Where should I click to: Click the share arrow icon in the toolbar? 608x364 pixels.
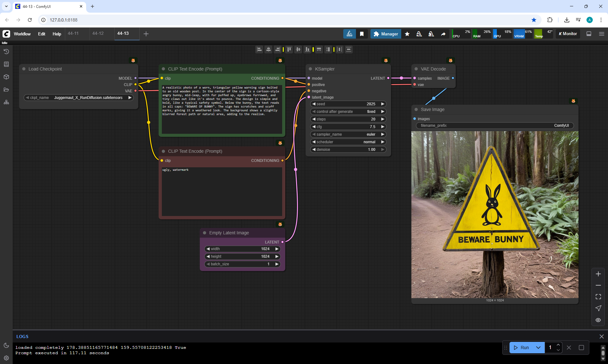(443, 34)
